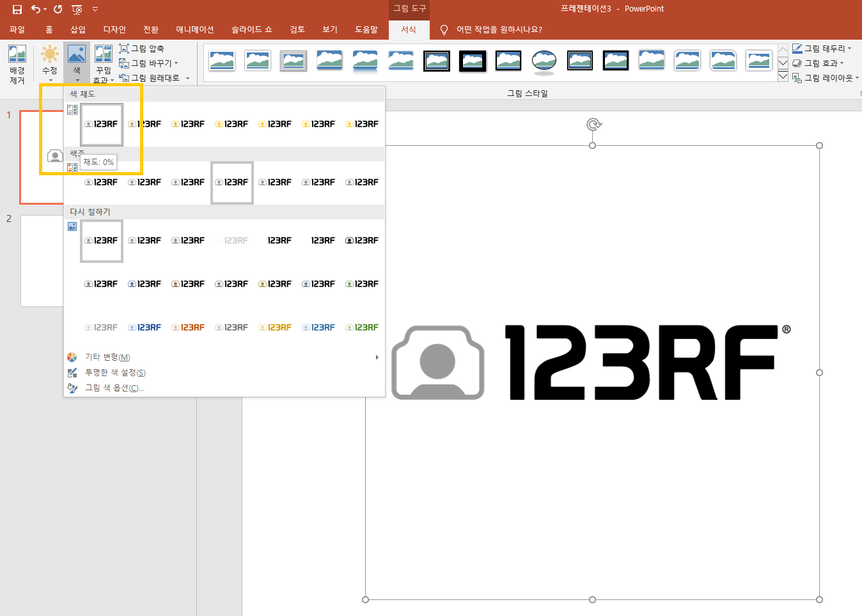The width and height of the screenshot is (862, 616).
Task: Apply the snipped diagonal corner white style
Action: click(723, 61)
